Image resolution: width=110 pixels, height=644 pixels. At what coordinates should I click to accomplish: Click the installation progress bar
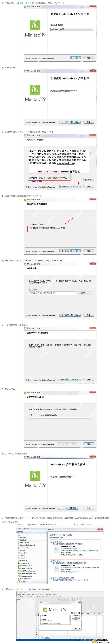(x=60, y=418)
